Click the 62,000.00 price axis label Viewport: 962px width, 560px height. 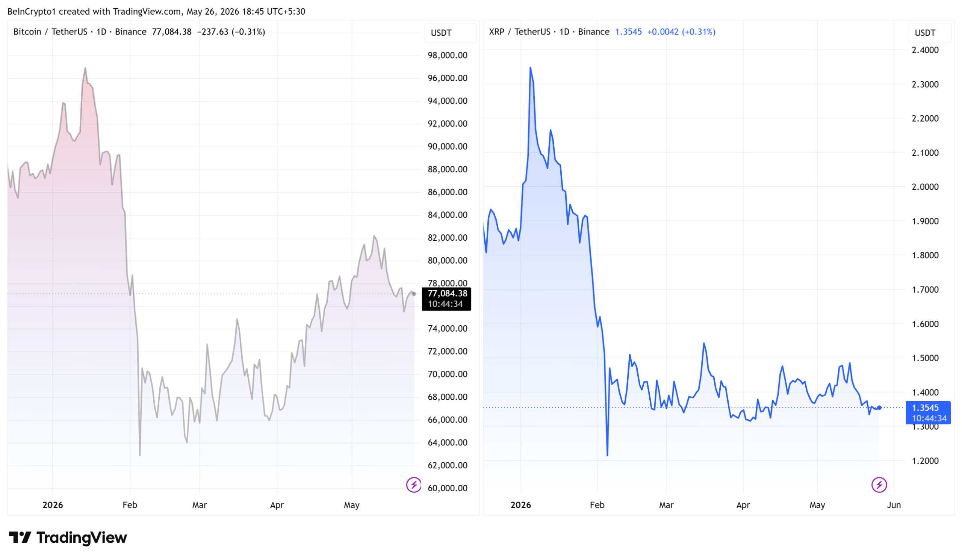pyautogui.click(x=448, y=465)
